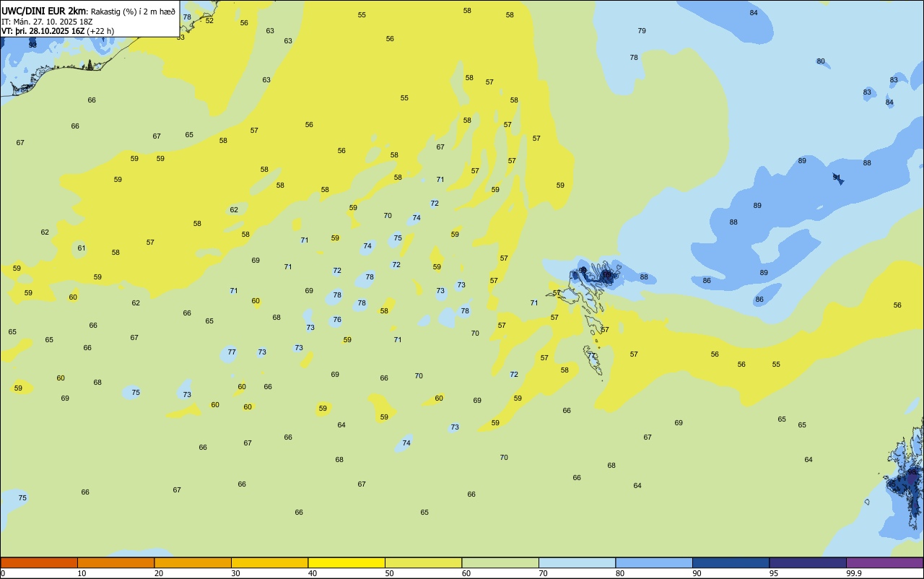Screen dimensions: 924x579
Task: Select the purple legend swatch above 99.9
Action: [884, 562]
